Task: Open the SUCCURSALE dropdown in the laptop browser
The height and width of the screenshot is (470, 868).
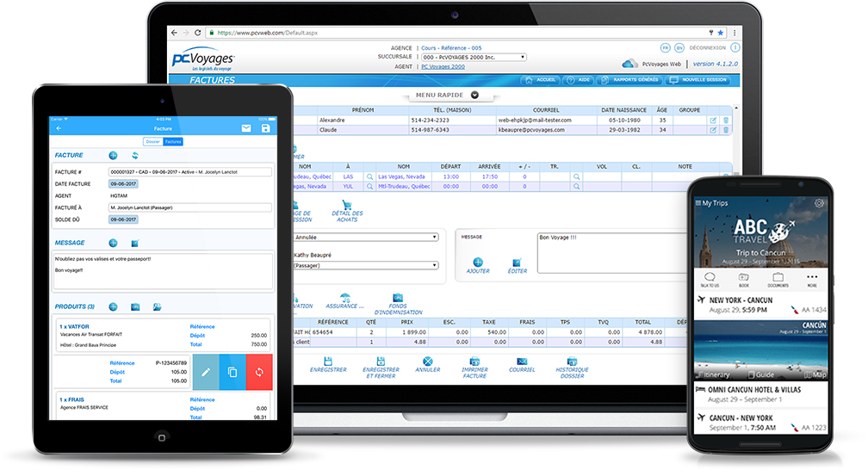Action: pos(474,57)
